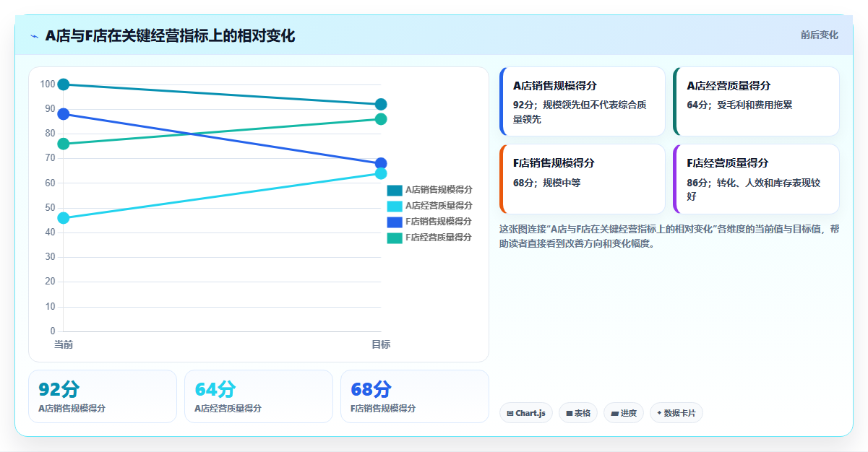Toggle A店销售规模得分 legend color box
This screenshot has width=868, height=452.
395,191
